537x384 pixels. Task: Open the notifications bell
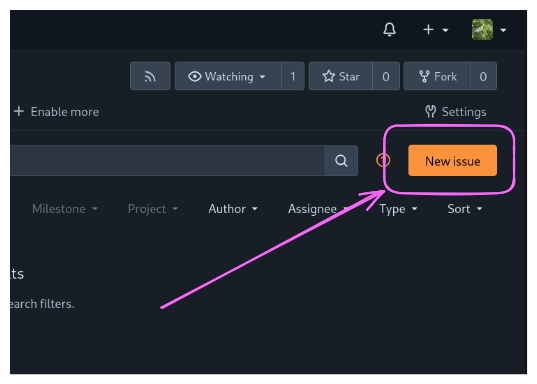pyautogui.click(x=389, y=30)
